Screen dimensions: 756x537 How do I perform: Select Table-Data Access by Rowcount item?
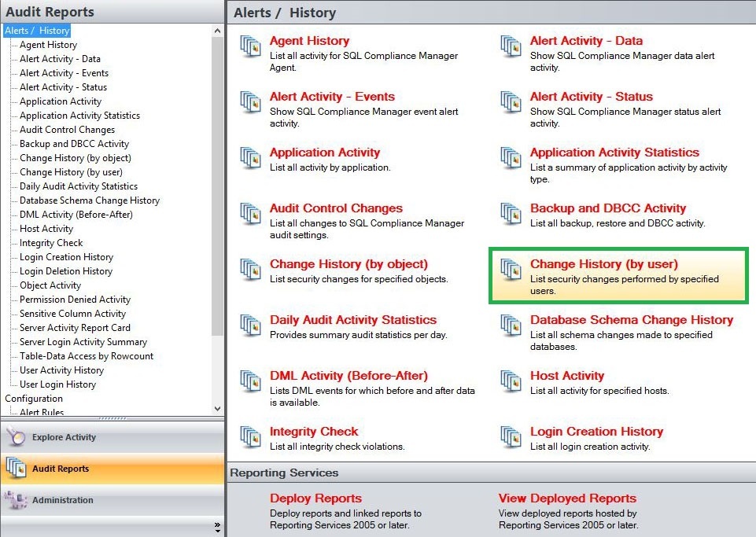[87, 356]
